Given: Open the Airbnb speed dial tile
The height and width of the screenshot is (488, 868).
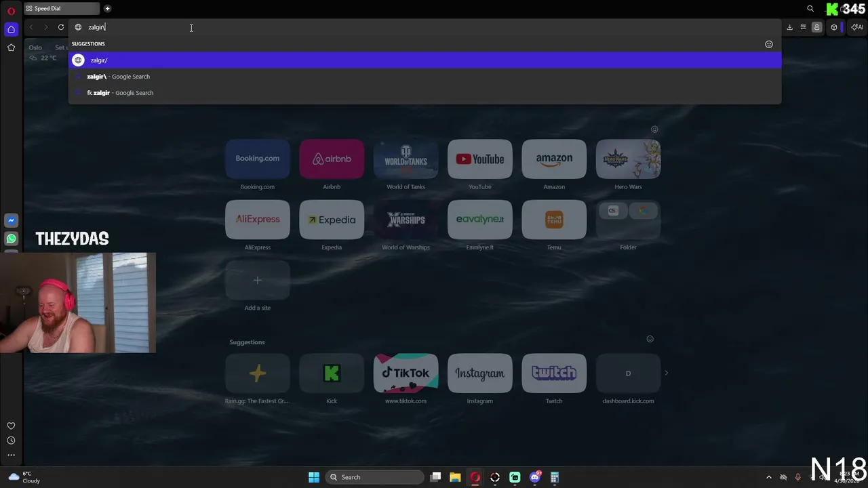Looking at the screenshot, I should pos(332,159).
